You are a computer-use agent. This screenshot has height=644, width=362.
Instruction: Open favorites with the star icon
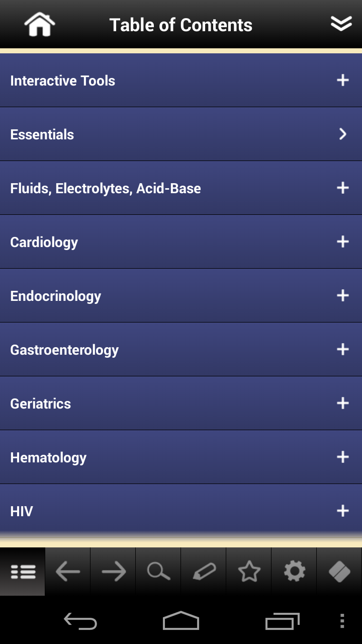[x=249, y=572]
